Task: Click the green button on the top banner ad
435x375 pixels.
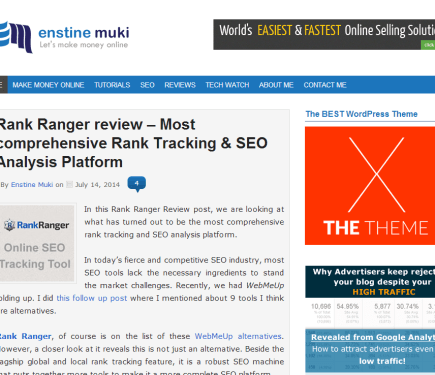Action: [428, 45]
